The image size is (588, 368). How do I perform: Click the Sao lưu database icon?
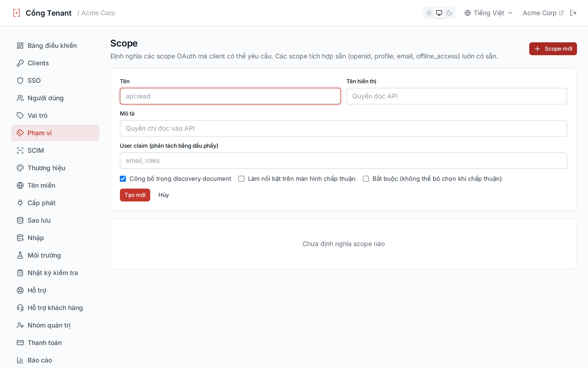tap(20, 220)
